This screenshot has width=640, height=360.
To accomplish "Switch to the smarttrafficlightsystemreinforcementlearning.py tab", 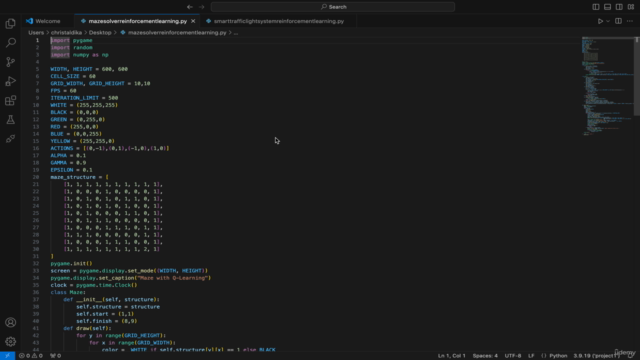I will pyautogui.click(x=279, y=21).
